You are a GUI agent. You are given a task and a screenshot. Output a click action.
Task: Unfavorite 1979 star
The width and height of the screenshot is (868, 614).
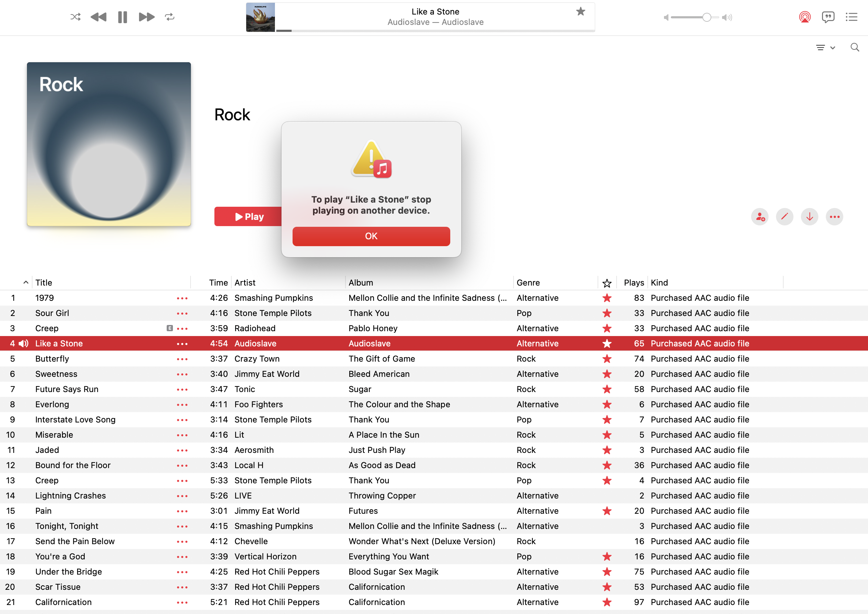607,298
